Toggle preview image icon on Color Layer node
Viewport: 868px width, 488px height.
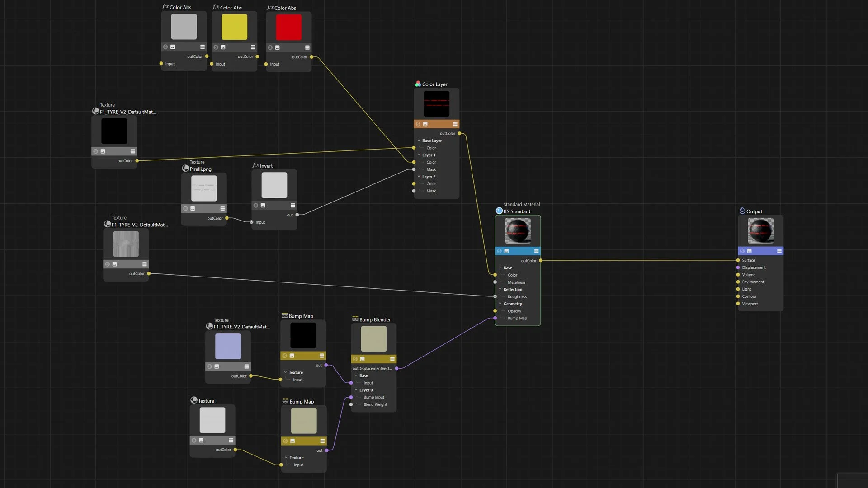point(425,124)
